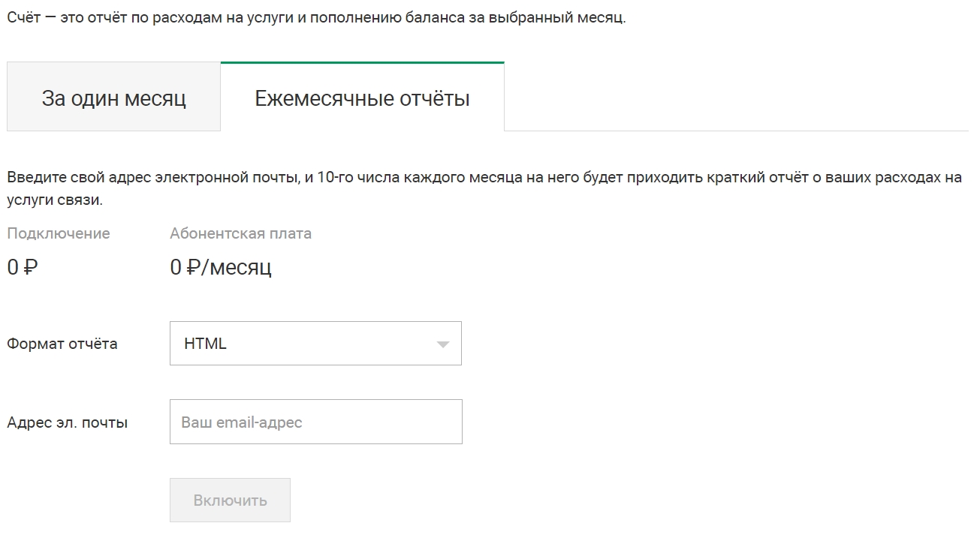Switch to the "За один месяц" tab
The width and height of the screenshot is (980, 538).
click(113, 98)
